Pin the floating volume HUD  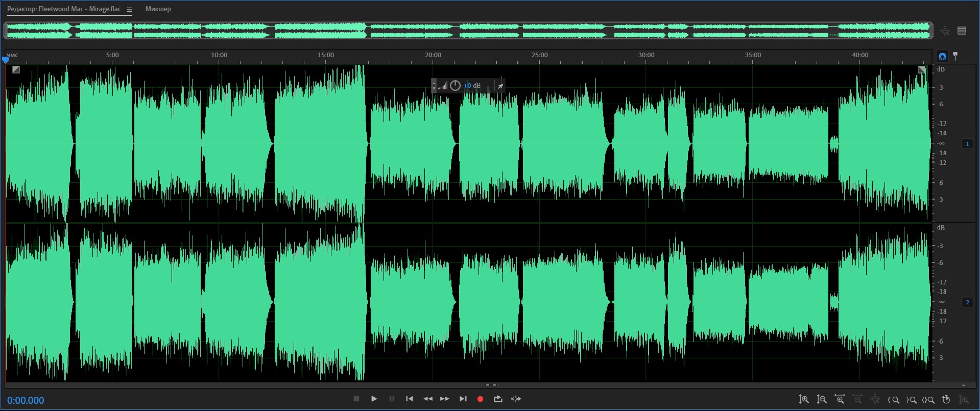500,86
